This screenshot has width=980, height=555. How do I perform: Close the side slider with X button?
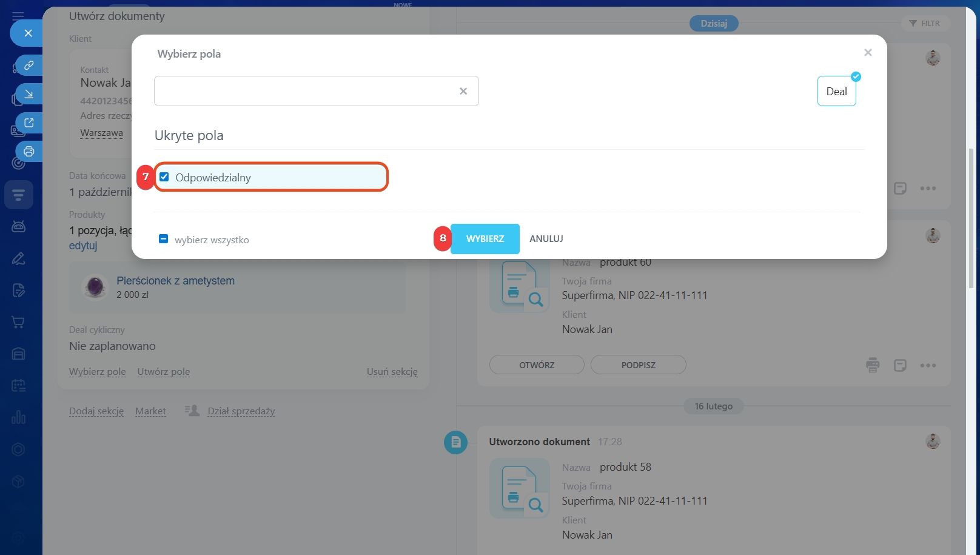click(28, 33)
